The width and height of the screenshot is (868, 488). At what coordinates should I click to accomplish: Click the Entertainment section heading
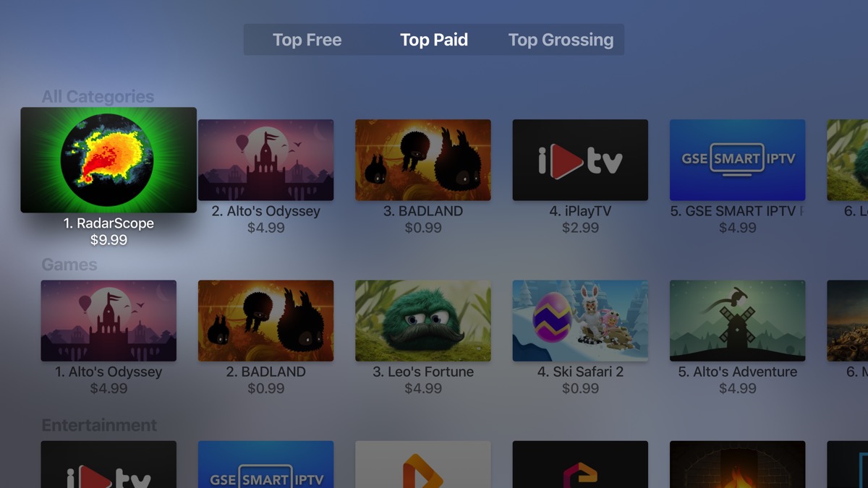point(99,425)
